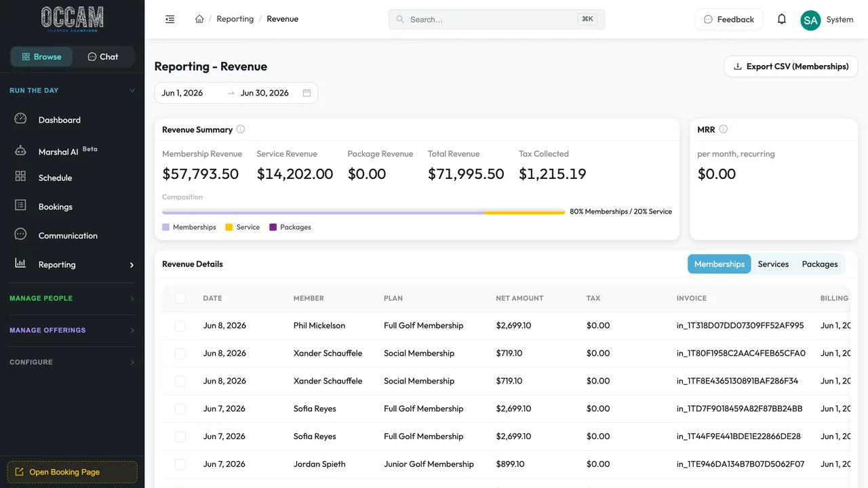The height and width of the screenshot is (488, 868).
Task: Click the Revenue breadcrumb item
Action: point(282,19)
